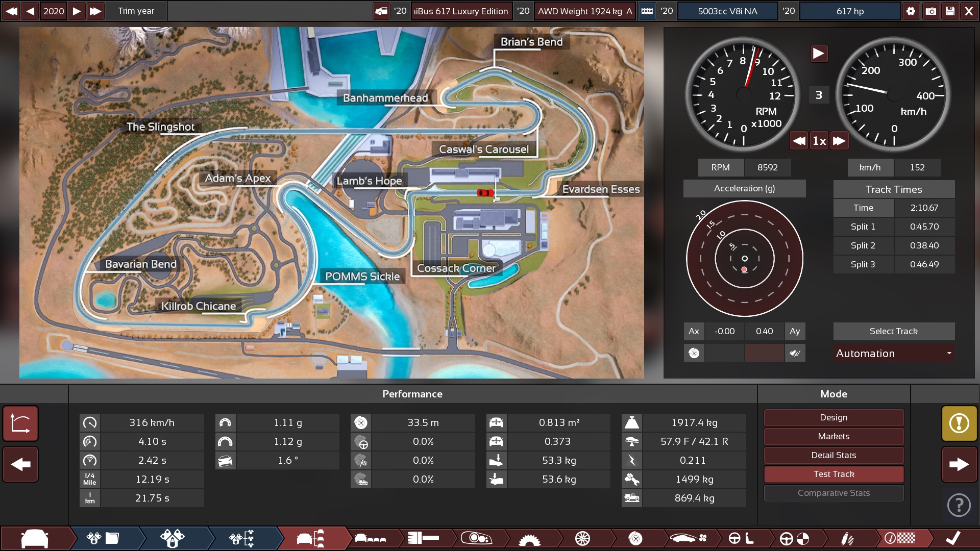
Task: Expand the Automation track dropdown
Action: pos(894,353)
